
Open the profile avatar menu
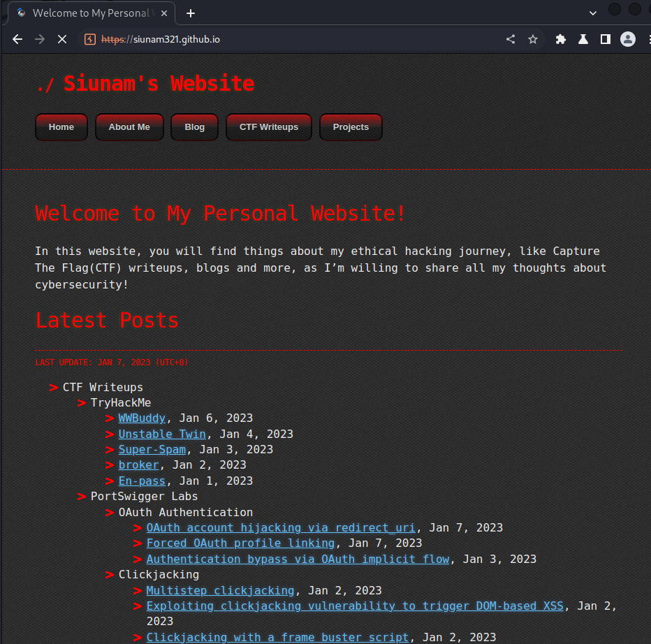[628, 39]
